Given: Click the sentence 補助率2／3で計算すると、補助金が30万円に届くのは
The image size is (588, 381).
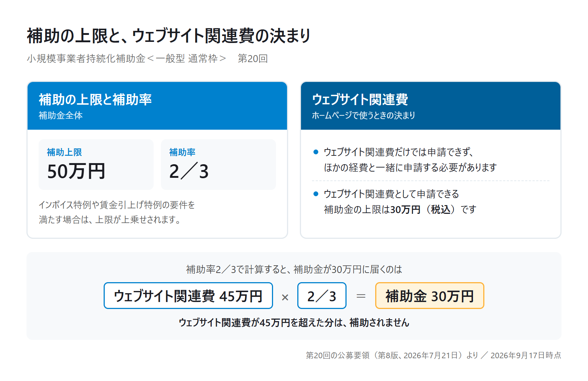Looking at the screenshot, I should 294,270.
